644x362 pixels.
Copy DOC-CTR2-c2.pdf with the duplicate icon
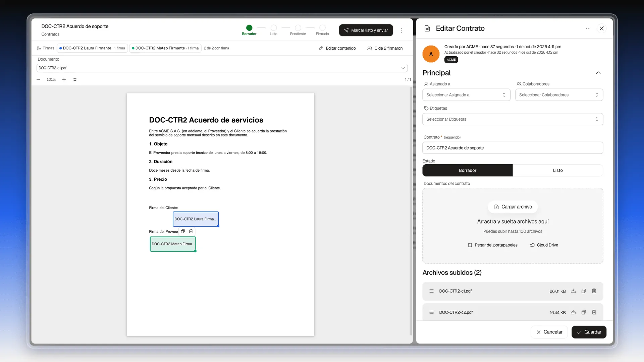[584, 312]
